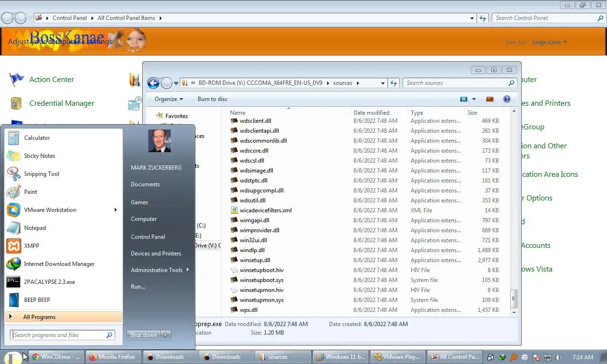This screenshot has width=607, height=364.
Task: Open recent locations dropdown in Explorer
Action: (x=176, y=83)
